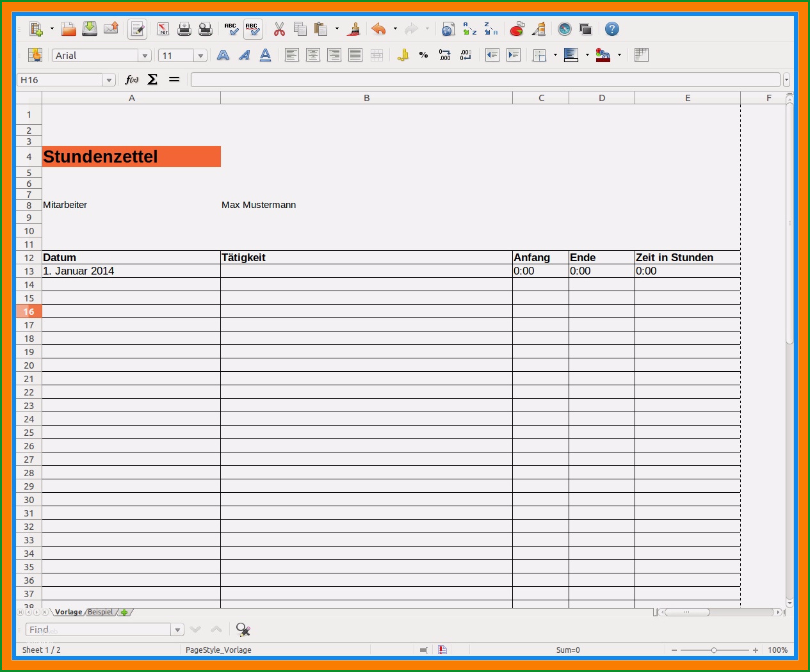Open LibreOffice Help question mark
The height and width of the screenshot is (672, 810).
tap(612, 29)
